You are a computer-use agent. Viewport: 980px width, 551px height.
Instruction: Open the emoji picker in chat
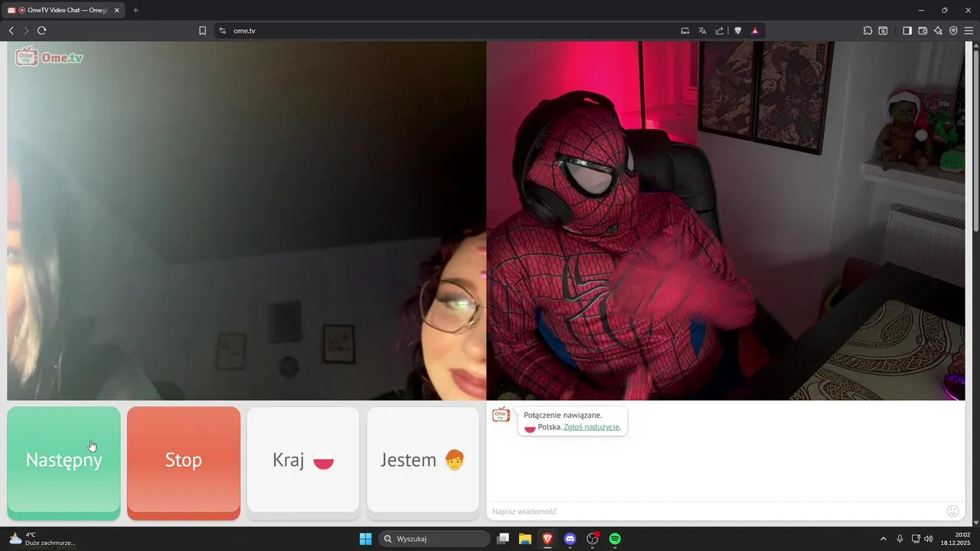pos(953,510)
